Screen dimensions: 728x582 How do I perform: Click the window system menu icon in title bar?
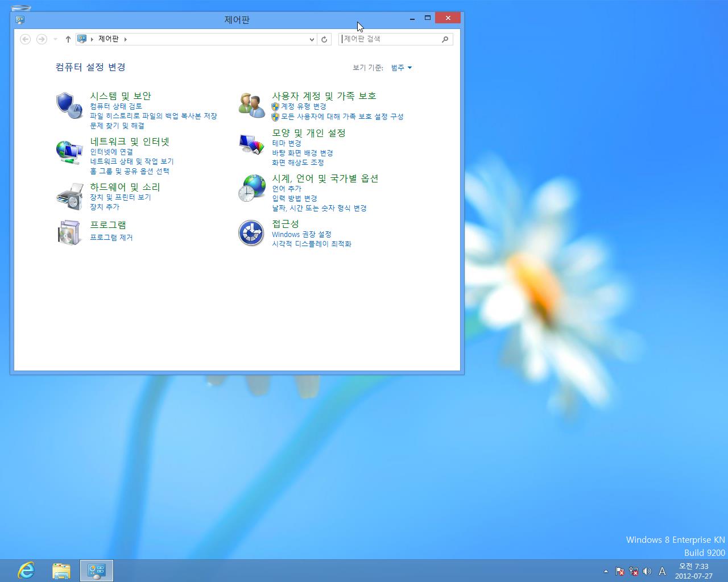click(x=20, y=19)
